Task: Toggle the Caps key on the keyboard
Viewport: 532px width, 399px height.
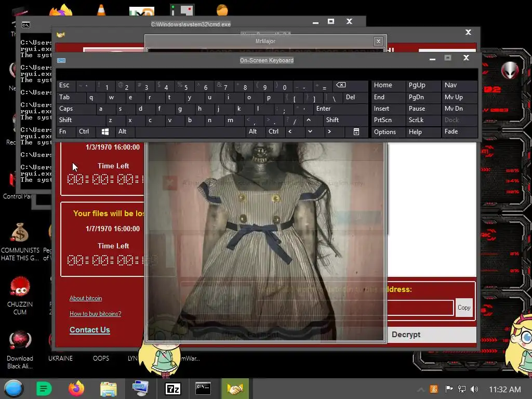Action: 75,109
